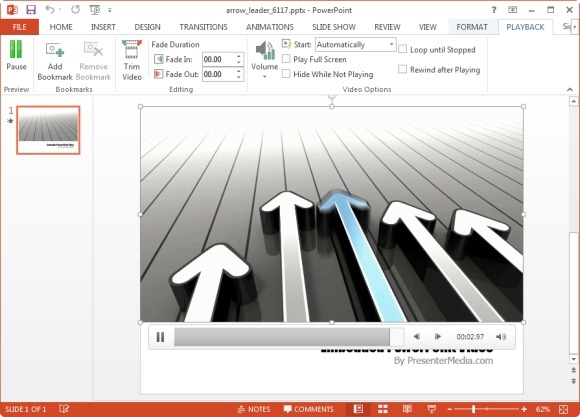Decrease the Fade Out duration
Screen dimensions: 580x417
coord(239,77)
